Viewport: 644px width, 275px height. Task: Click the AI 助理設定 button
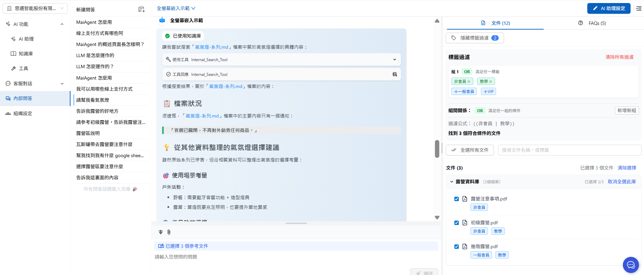click(x=608, y=8)
